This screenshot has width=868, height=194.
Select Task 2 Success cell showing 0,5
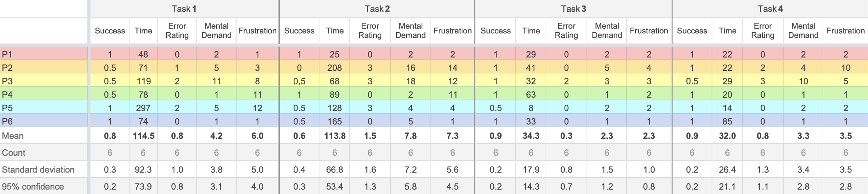pyautogui.click(x=299, y=81)
